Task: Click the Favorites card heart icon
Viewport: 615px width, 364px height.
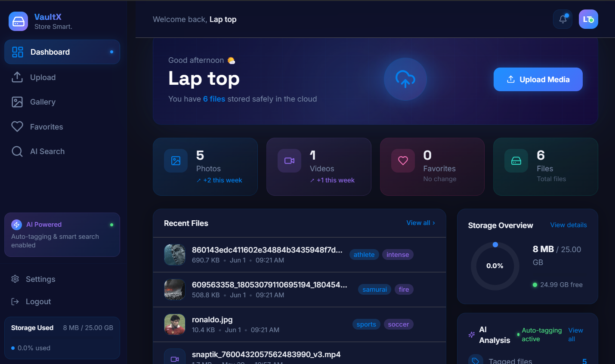Action: [403, 161]
